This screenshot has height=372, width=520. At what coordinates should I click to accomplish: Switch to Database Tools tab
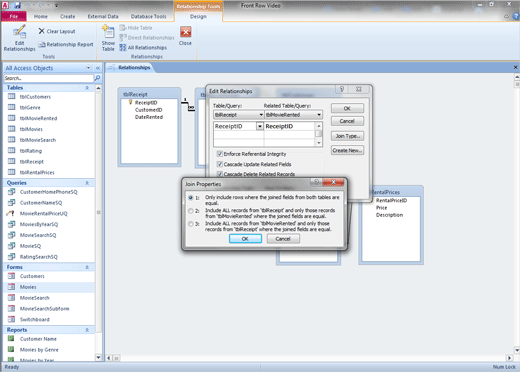(149, 16)
